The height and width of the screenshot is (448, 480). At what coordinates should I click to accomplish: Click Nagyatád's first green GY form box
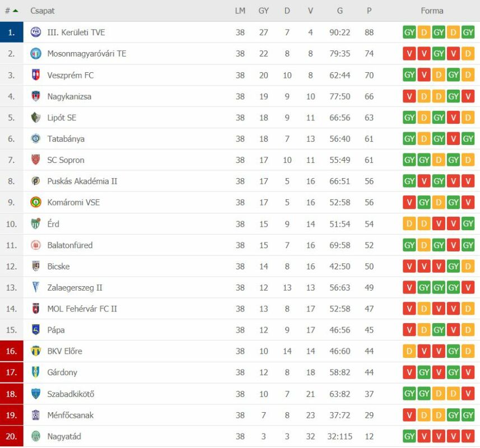point(409,436)
